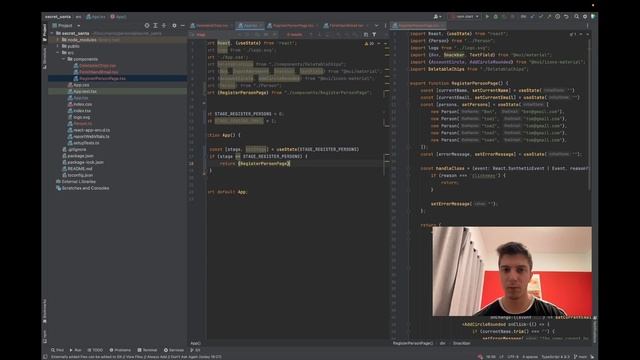This screenshot has height=360, width=640.
Task: Select RegisterPersonPage.tsx tab in right editor
Action: click(x=418, y=26)
